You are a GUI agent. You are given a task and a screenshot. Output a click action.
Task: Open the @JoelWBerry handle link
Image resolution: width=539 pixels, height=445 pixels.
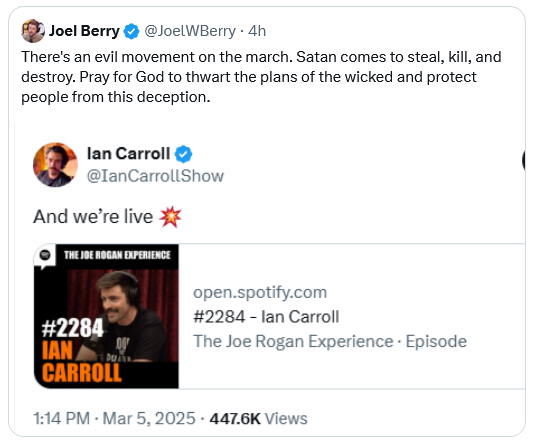point(190,31)
